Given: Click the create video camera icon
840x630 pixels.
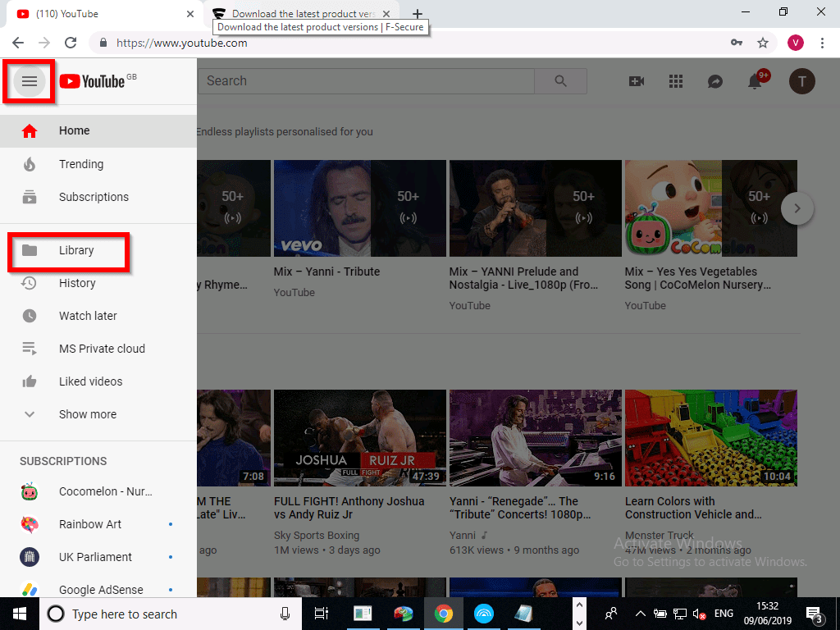Looking at the screenshot, I should (x=637, y=81).
